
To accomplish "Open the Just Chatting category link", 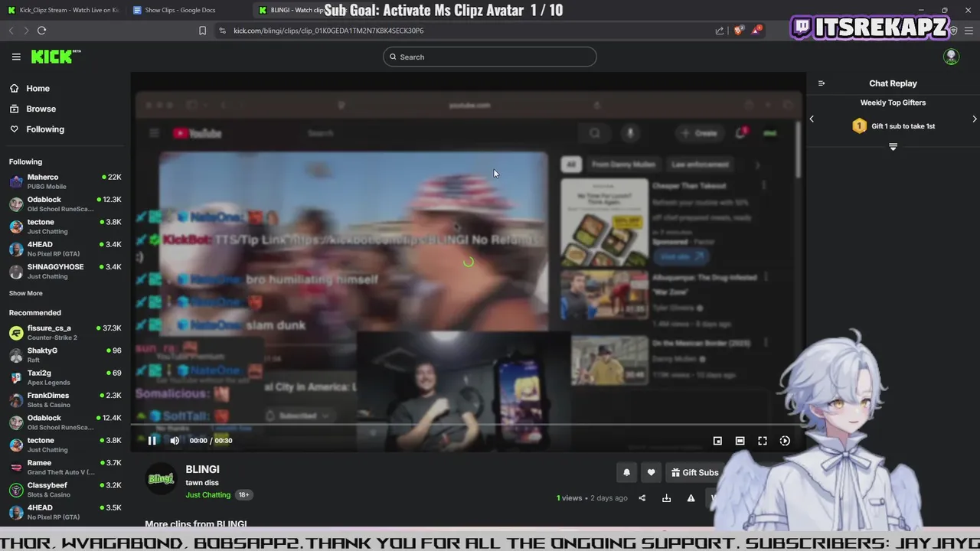I will (207, 495).
